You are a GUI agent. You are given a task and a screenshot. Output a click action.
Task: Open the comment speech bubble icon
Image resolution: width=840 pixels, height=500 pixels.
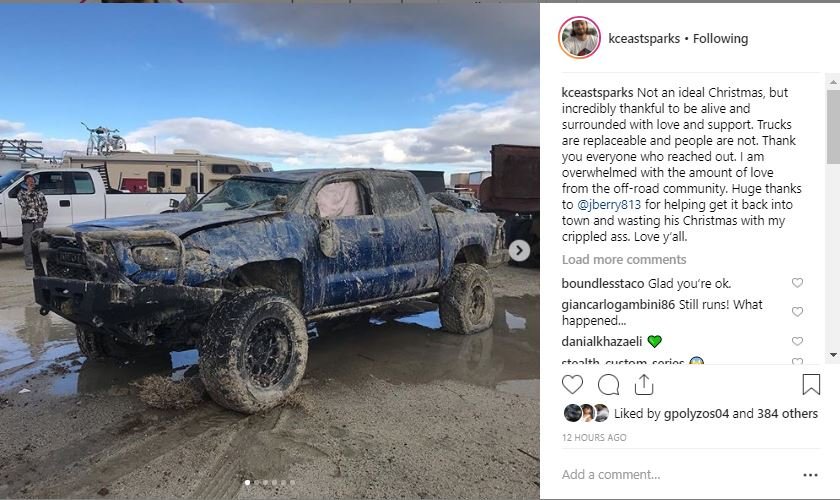tap(609, 385)
